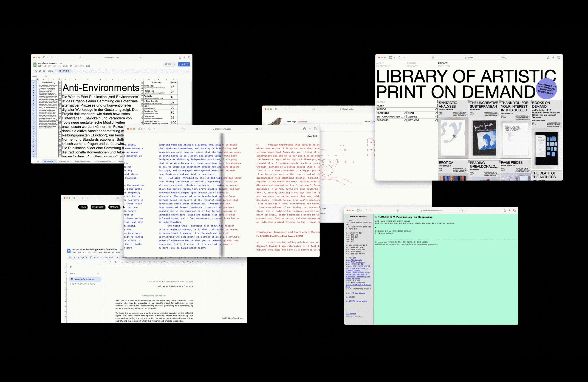Viewport: 588px width, 382px height.
Task: Open LIBRARY in apod.li navigation
Action: [443, 63]
